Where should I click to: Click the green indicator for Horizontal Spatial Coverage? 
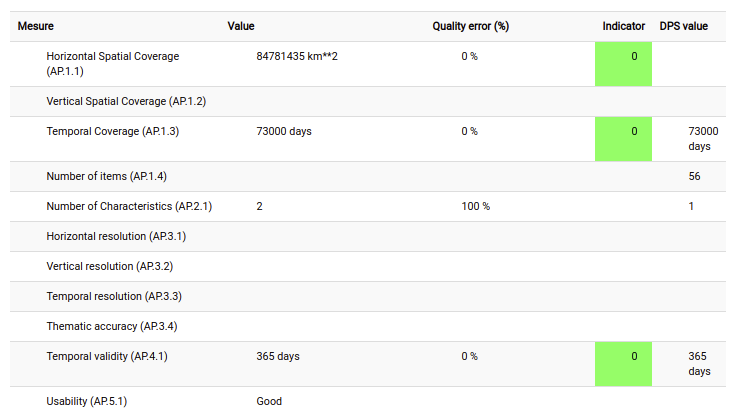[623, 64]
